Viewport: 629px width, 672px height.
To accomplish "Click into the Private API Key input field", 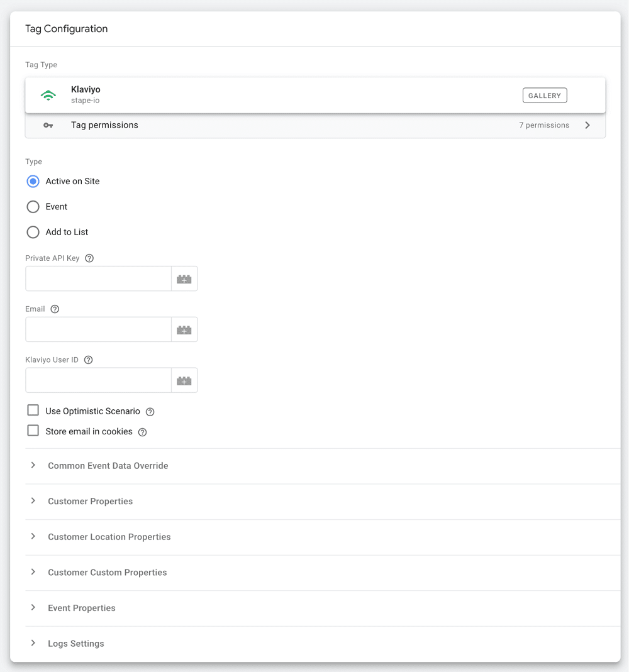I will tap(98, 278).
